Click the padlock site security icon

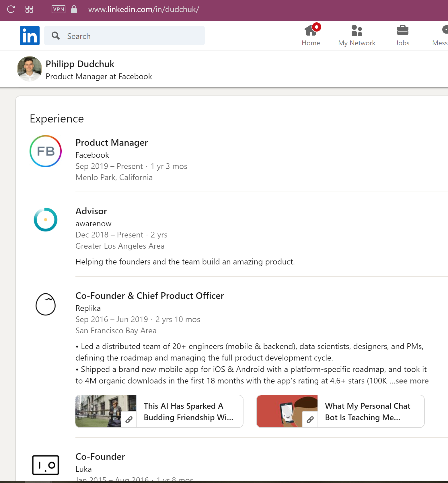(x=74, y=9)
